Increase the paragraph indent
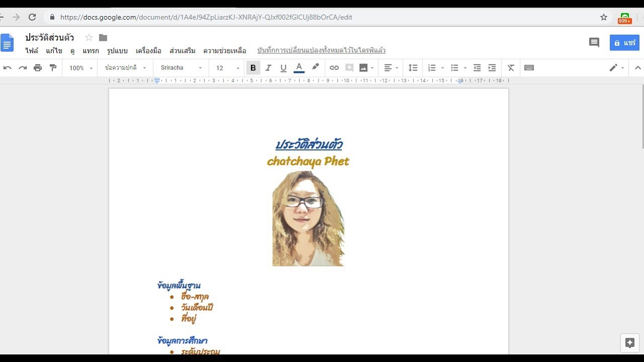644x362 pixels. tap(492, 68)
